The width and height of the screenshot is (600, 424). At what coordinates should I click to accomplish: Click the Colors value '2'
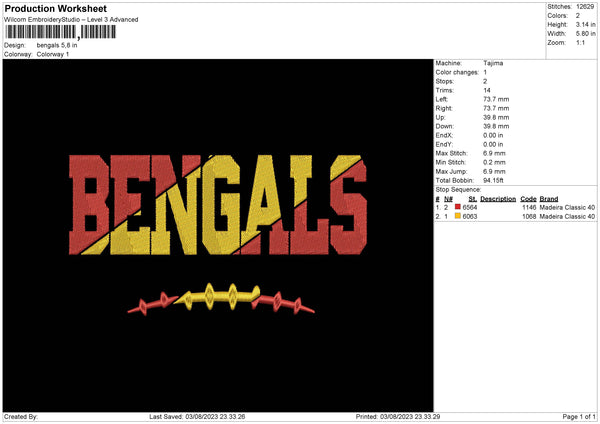578,16
